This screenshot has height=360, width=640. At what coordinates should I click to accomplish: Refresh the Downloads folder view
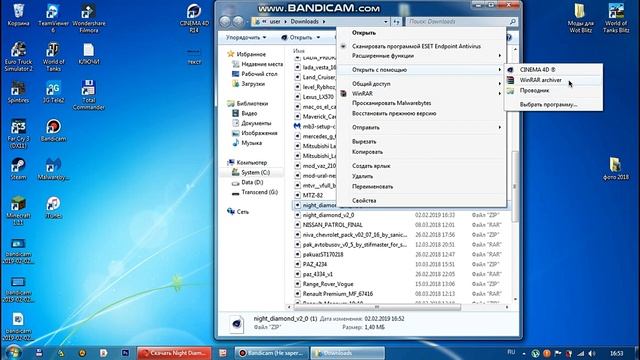(x=396, y=22)
